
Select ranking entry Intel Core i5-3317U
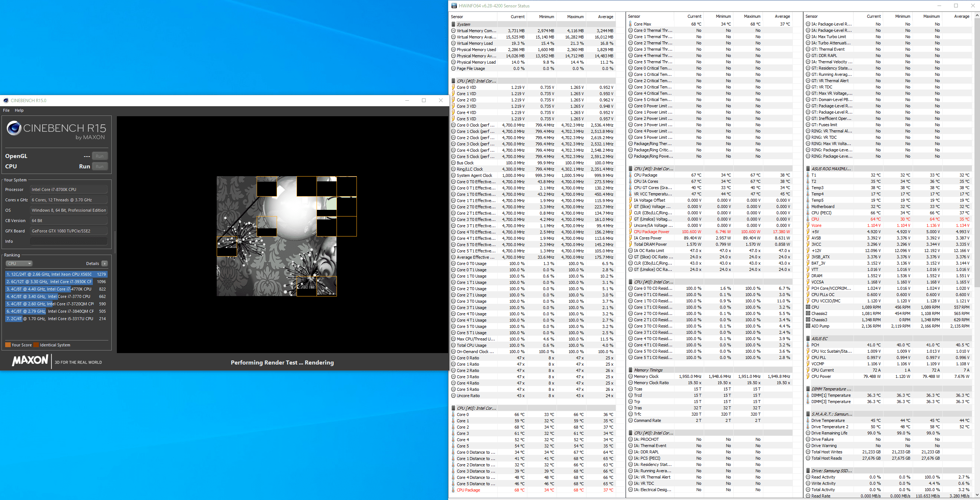56,319
